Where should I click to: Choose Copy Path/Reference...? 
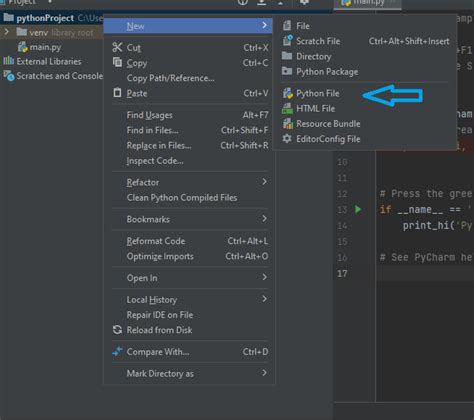190,78
